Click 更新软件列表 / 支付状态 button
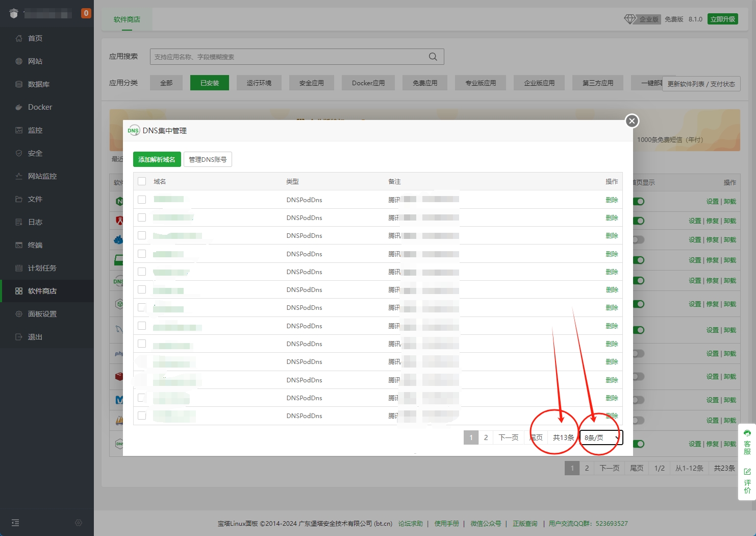756x536 pixels. (701, 84)
